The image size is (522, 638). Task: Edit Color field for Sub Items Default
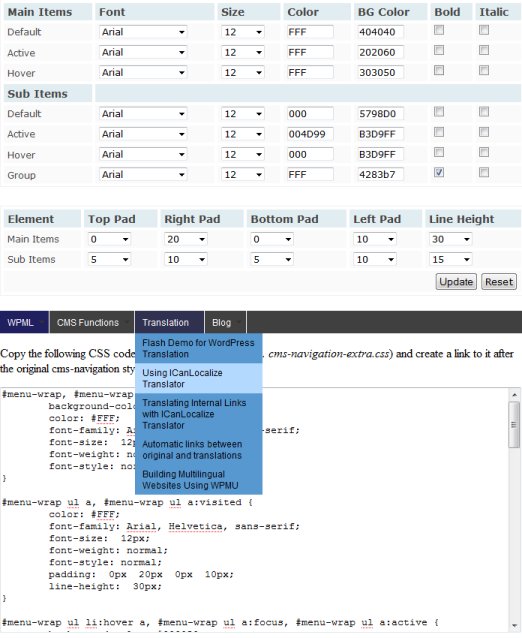(x=310, y=114)
